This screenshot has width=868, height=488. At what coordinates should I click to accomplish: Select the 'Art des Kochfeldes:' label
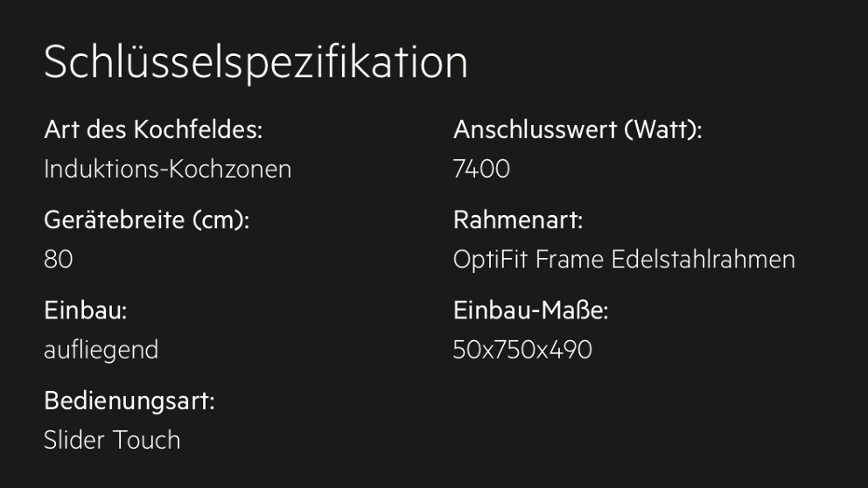point(153,130)
